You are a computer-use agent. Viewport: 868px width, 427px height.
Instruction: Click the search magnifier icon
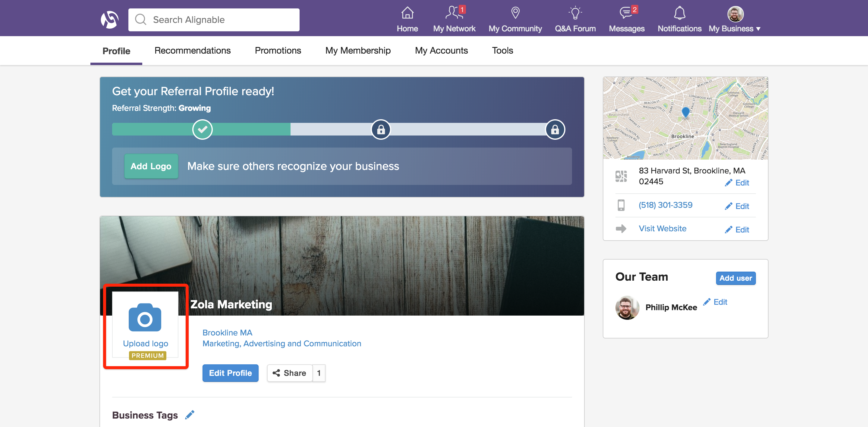140,20
